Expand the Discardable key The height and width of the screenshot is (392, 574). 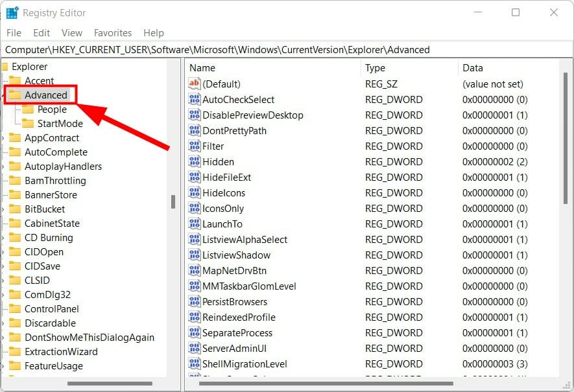click(3, 323)
